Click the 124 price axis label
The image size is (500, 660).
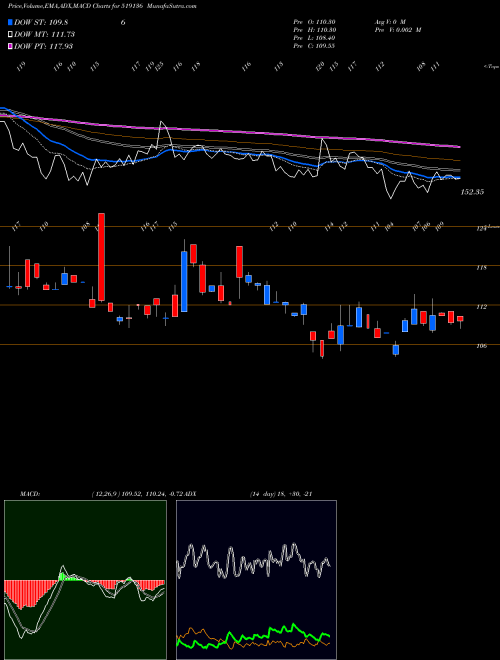click(x=481, y=229)
